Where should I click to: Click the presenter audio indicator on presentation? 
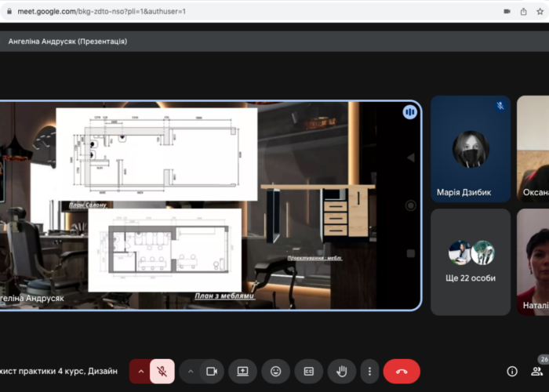(x=409, y=112)
